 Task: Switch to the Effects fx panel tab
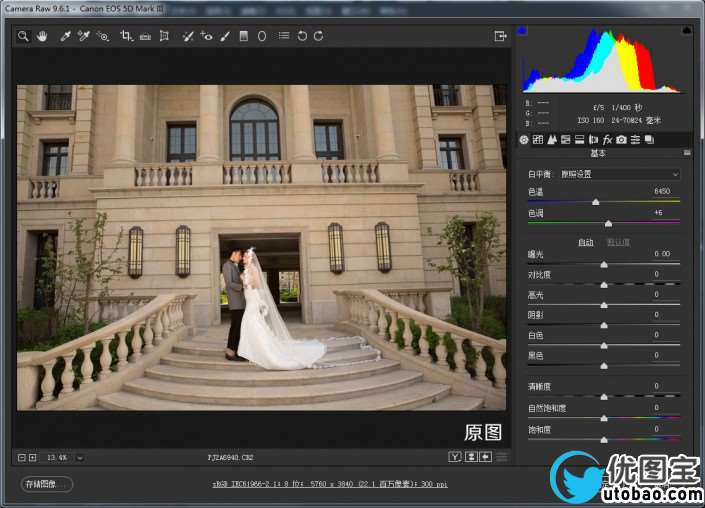point(607,139)
